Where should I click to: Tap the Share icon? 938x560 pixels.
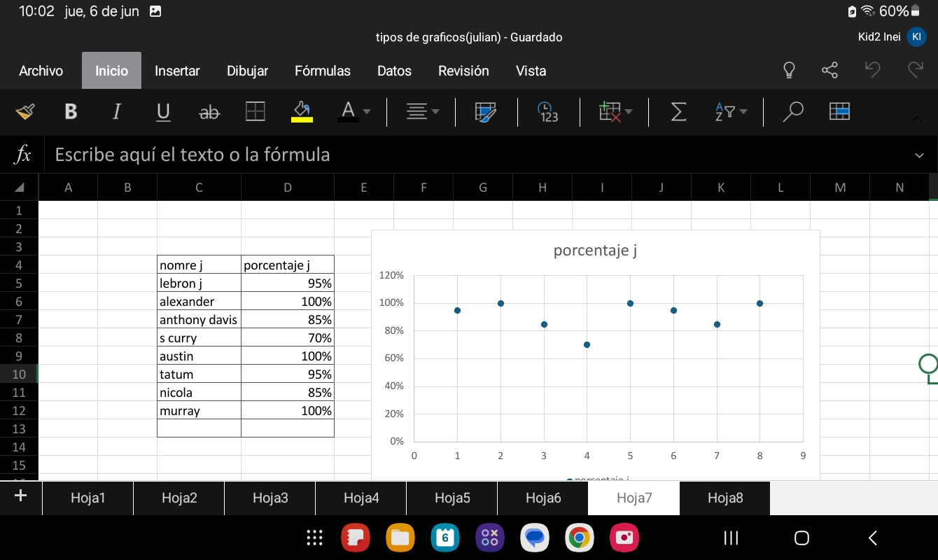click(x=829, y=70)
